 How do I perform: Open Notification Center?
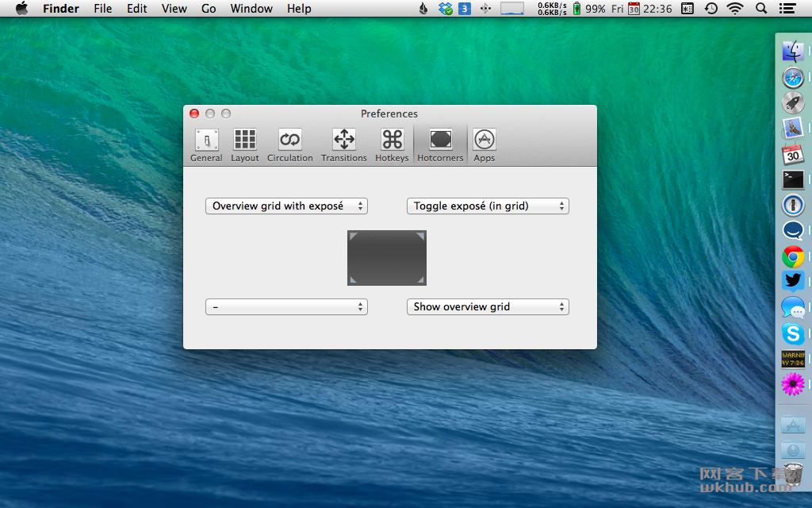pyautogui.click(x=787, y=8)
